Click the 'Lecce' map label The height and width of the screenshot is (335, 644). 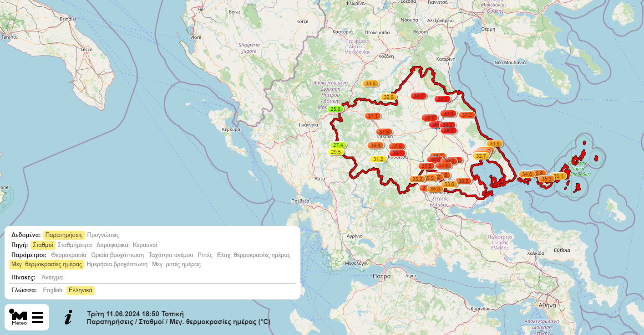click(86, 49)
